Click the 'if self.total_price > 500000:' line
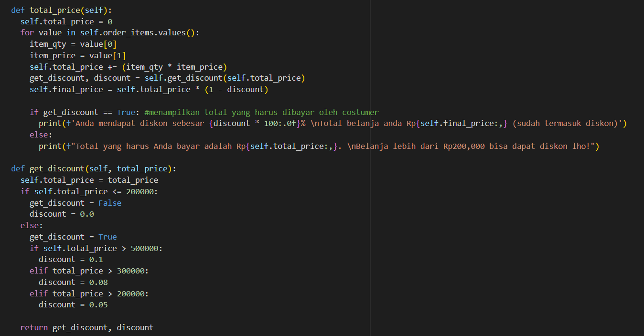The height and width of the screenshot is (336, 644). pos(96,248)
